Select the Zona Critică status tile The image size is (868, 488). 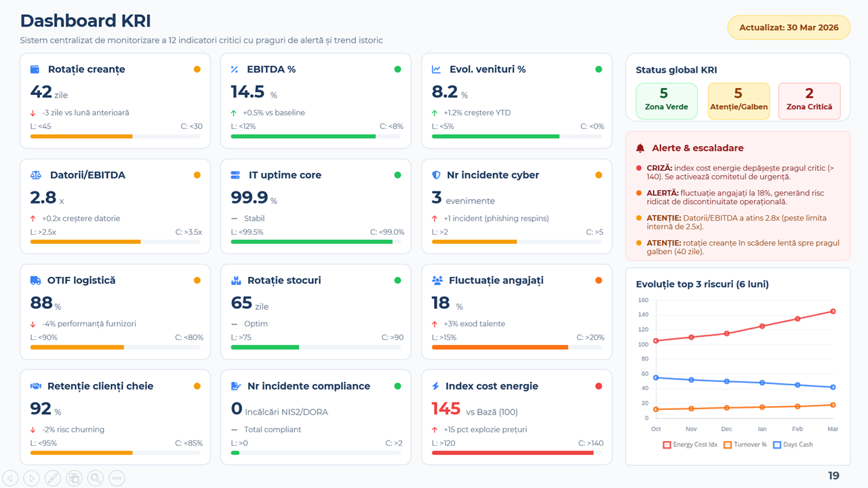click(x=810, y=101)
